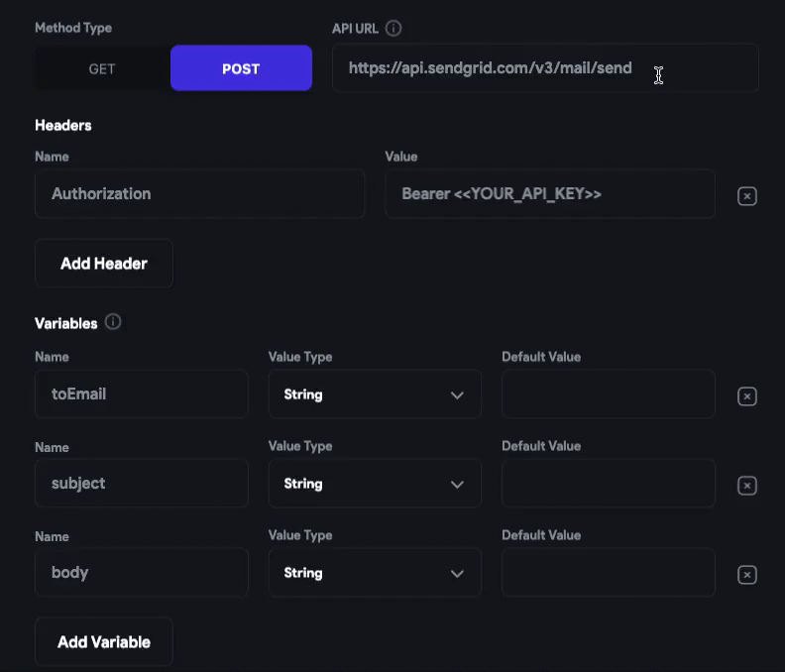The width and height of the screenshot is (785, 672).
Task: Click the Variables section heading
Action: (66, 323)
